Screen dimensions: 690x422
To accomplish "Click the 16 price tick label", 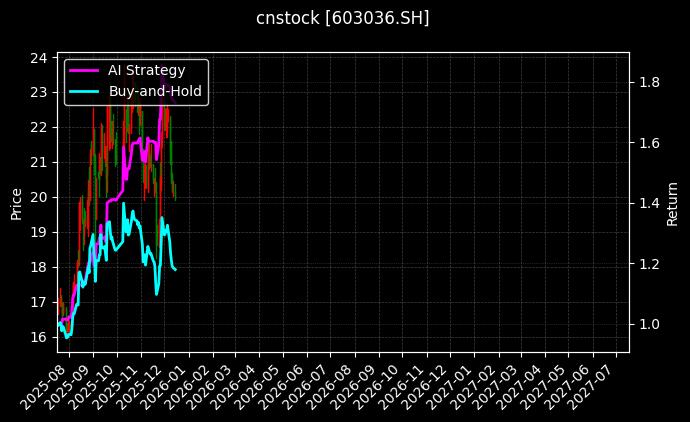I will (x=39, y=337).
